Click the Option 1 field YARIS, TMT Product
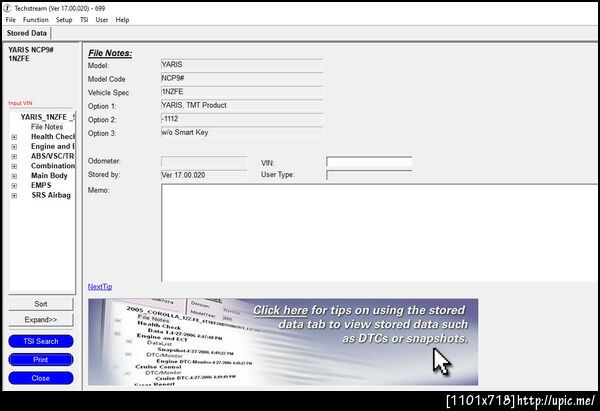This screenshot has width=600, height=411. point(242,105)
